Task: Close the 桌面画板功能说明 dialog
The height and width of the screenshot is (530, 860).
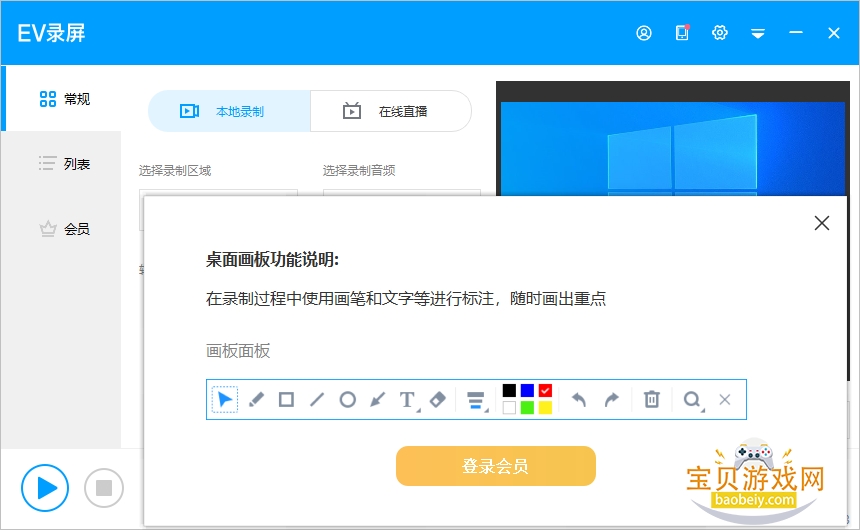Action: pyautogui.click(x=822, y=223)
